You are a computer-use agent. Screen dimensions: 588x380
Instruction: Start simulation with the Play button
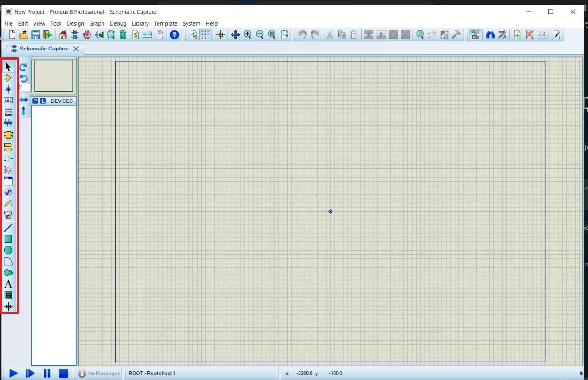14,373
